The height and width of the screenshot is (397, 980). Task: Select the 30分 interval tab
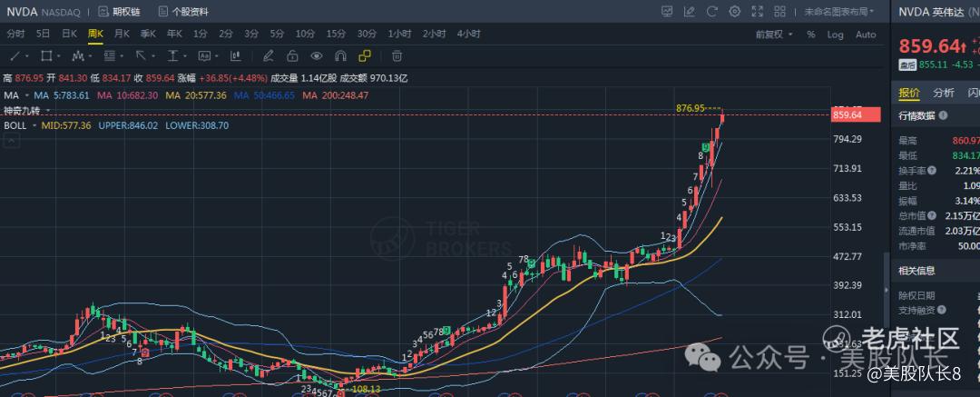[367, 34]
